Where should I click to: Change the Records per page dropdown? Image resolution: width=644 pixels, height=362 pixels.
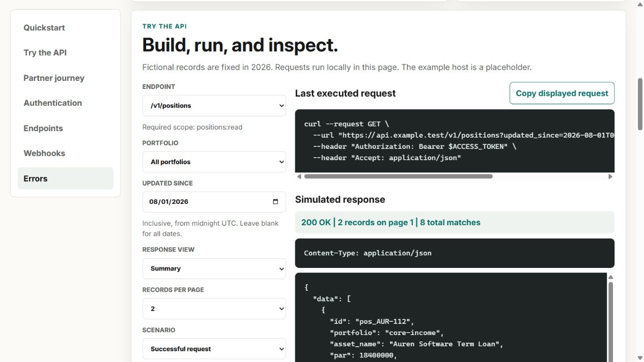214,309
